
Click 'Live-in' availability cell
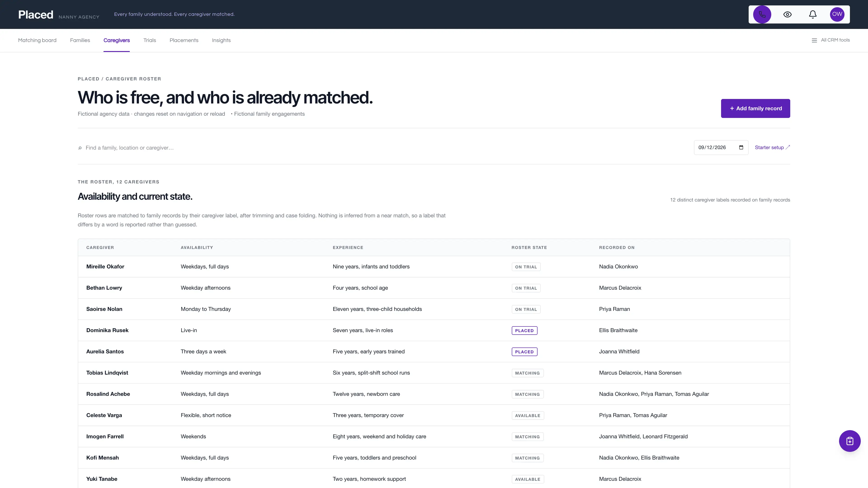[189, 330]
